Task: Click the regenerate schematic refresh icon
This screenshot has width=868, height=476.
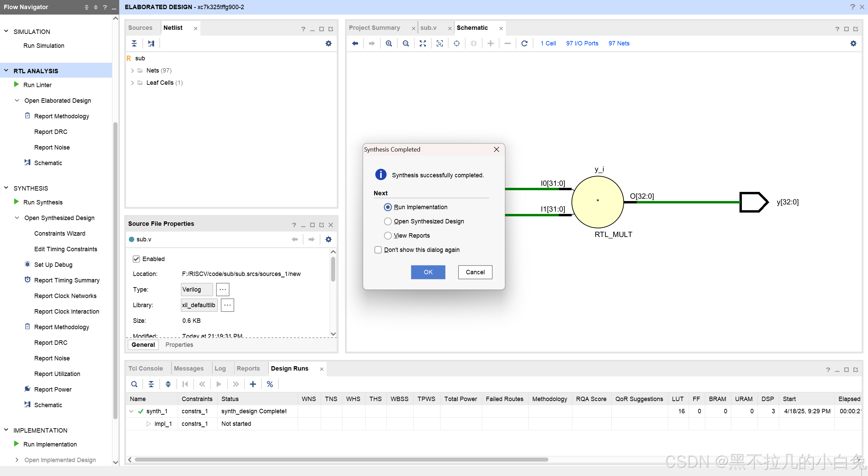Action: click(524, 43)
